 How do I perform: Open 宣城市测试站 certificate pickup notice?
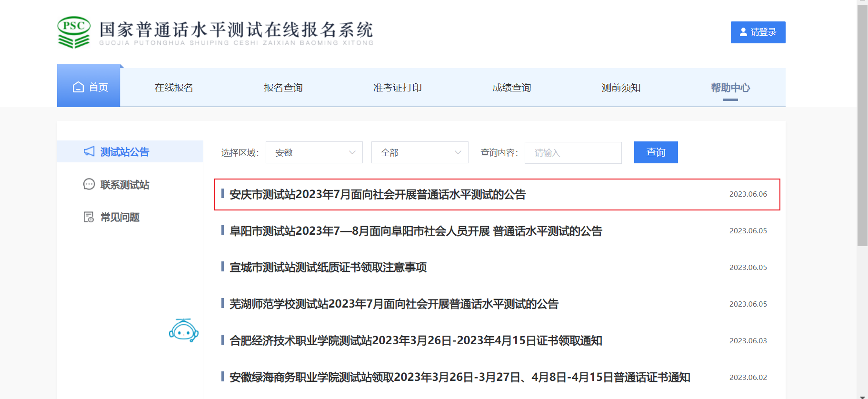coord(328,268)
